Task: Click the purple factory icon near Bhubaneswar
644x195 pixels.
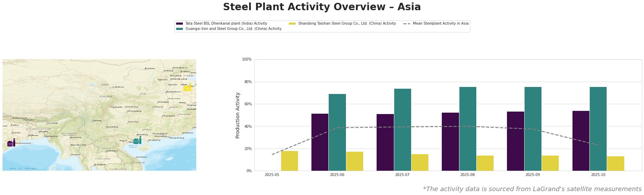Action: pyautogui.click(x=11, y=143)
